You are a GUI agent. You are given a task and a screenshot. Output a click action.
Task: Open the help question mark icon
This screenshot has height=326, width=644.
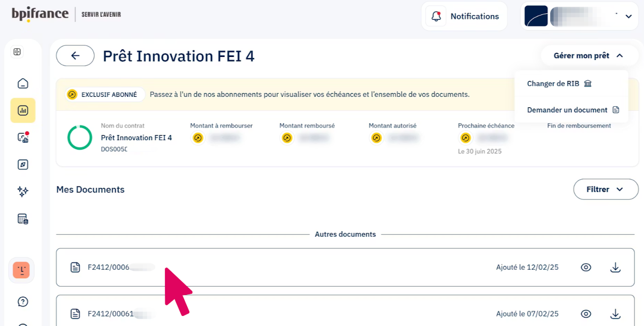point(23,302)
